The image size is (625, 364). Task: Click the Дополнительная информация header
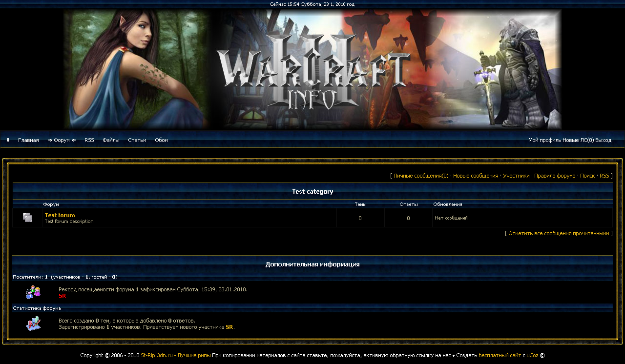coord(312,264)
